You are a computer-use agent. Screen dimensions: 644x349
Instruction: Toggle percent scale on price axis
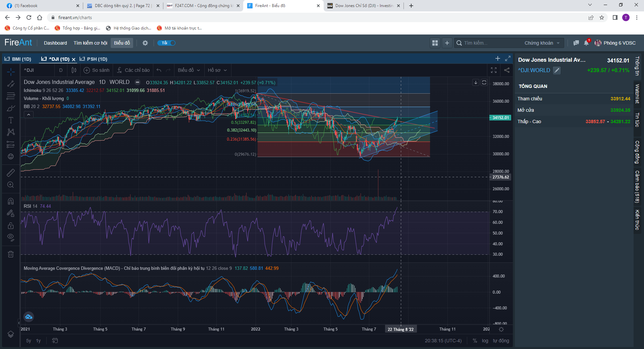click(475, 341)
